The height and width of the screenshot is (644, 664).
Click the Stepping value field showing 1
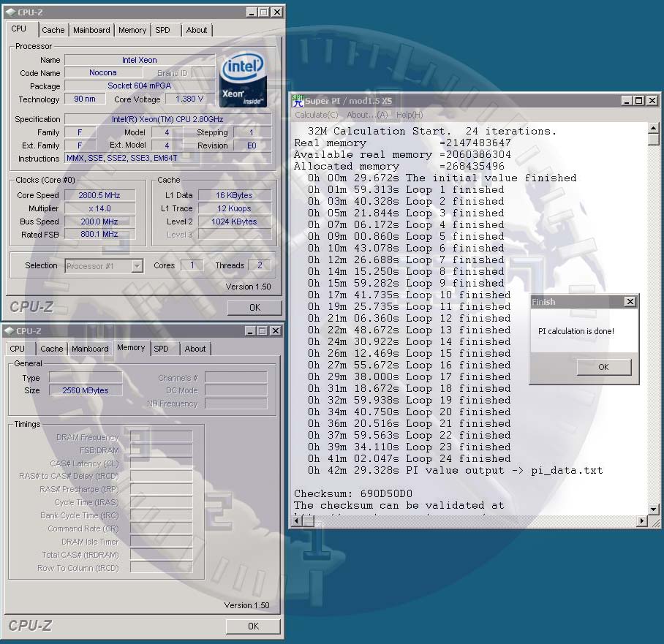(252, 132)
